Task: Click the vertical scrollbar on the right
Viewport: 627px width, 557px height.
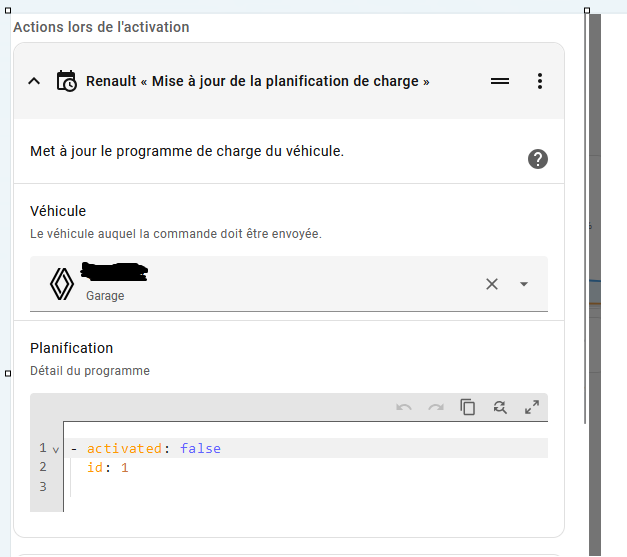Action: click(x=594, y=280)
